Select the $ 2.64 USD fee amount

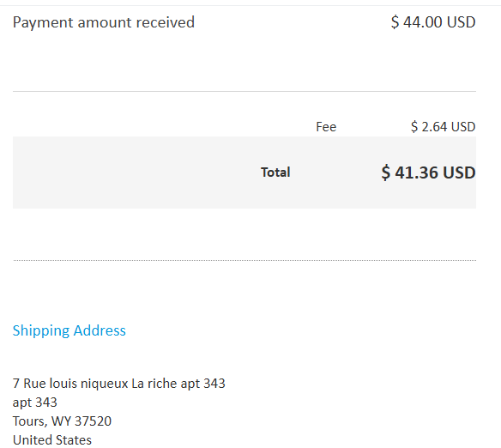point(443,127)
